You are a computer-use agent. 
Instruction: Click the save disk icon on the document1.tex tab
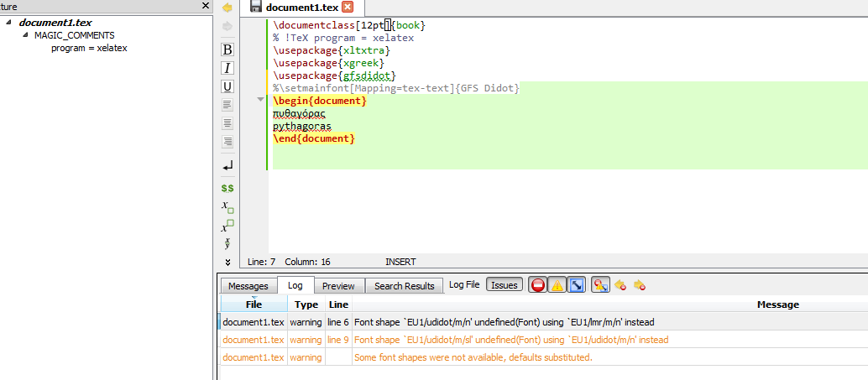coord(256,7)
